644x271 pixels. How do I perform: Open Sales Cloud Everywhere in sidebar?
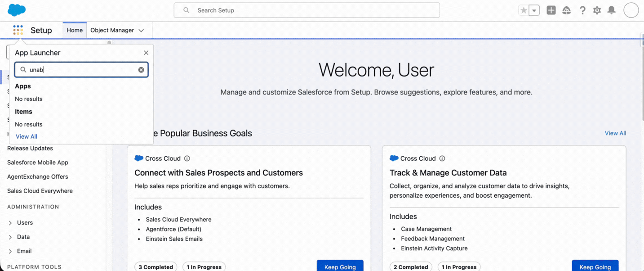40,191
